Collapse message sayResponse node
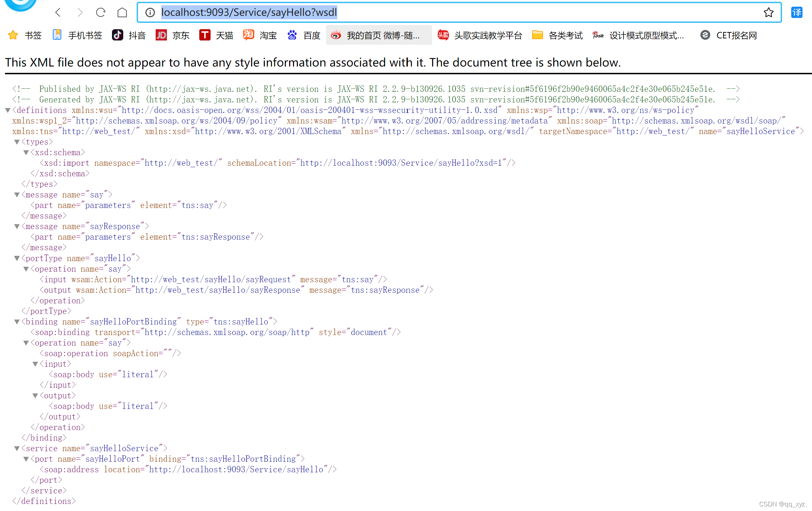The height and width of the screenshot is (511, 812). 17,227
